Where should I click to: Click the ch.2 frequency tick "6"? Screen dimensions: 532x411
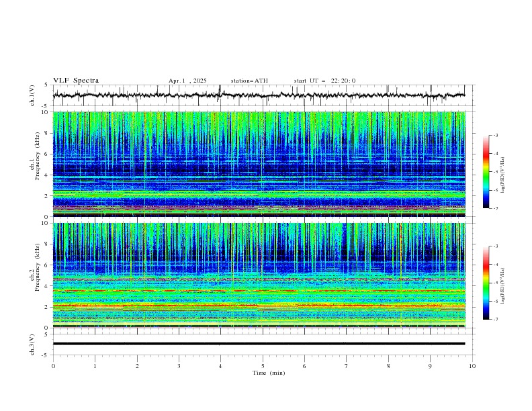pos(48,265)
